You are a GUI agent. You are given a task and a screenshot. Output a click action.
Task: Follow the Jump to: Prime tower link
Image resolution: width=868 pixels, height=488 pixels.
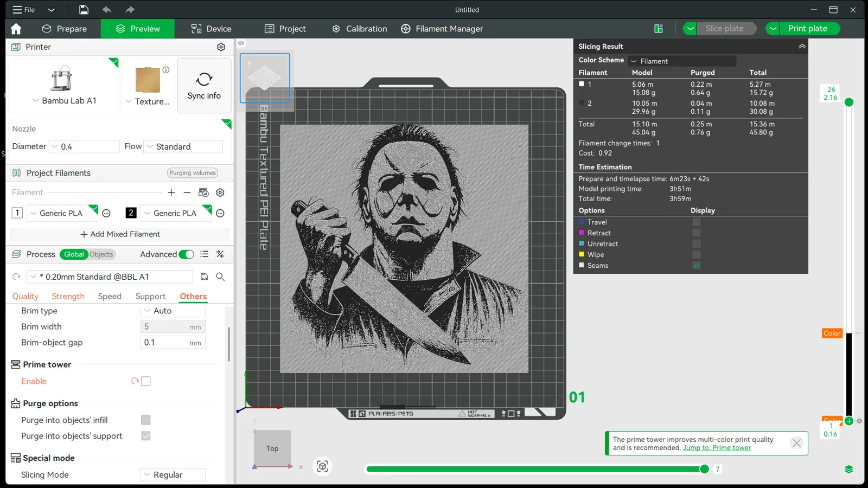[717, 448]
